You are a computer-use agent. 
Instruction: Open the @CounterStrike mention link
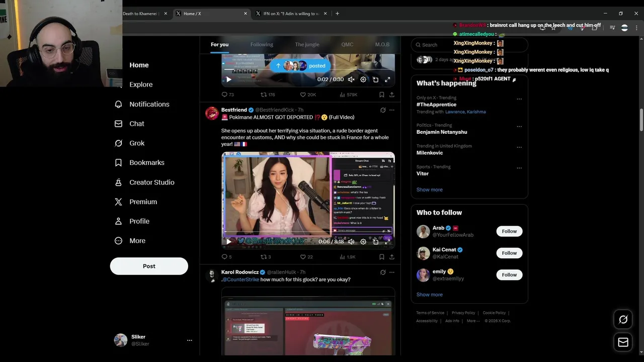pyautogui.click(x=241, y=280)
